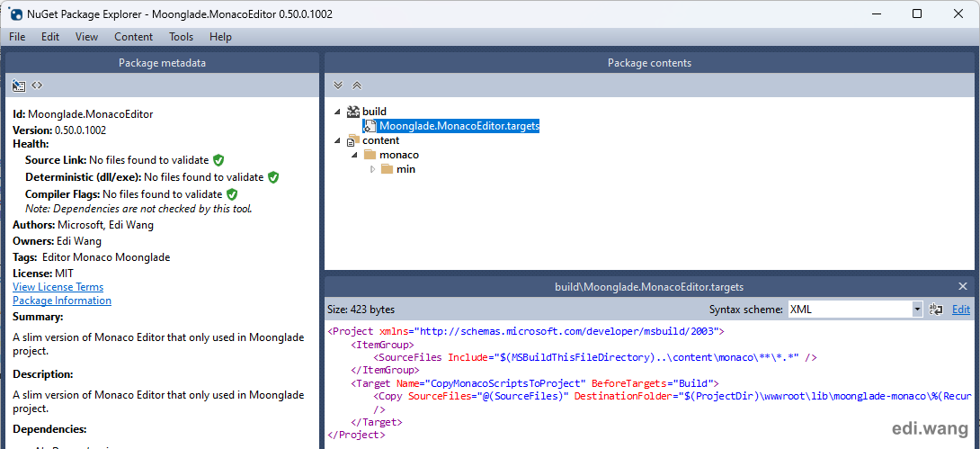Select the content tree item
The image size is (980, 449).
[380, 140]
